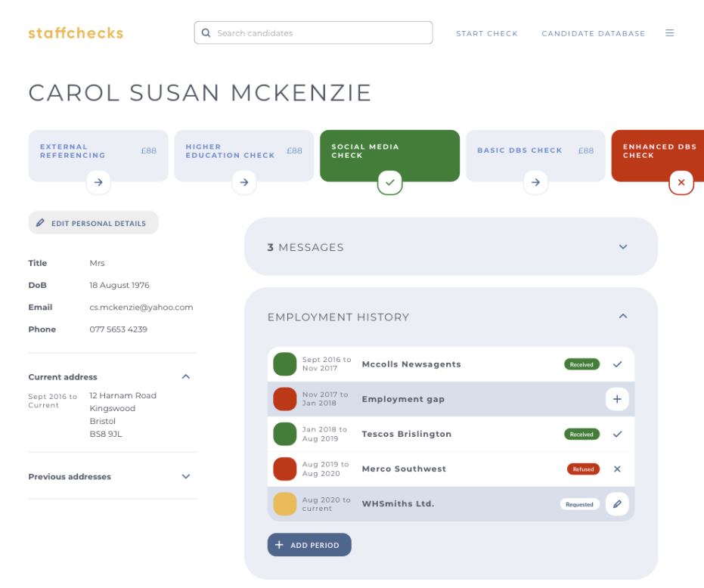The width and height of the screenshot is (704, 588).
Task: Click the plus icon on Employment gap row
Action: point(617,399)
